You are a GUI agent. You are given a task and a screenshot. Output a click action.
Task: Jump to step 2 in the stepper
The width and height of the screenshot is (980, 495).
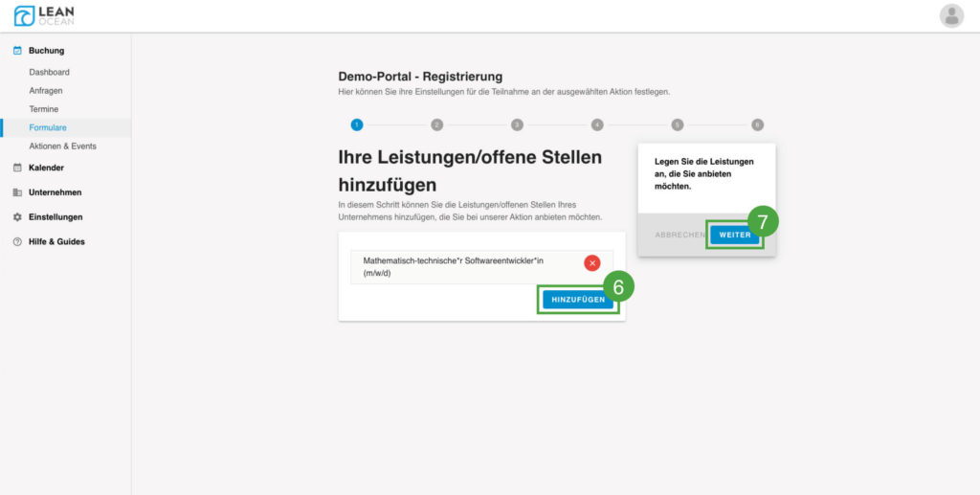pyautogui.click(x=436, y=124)
